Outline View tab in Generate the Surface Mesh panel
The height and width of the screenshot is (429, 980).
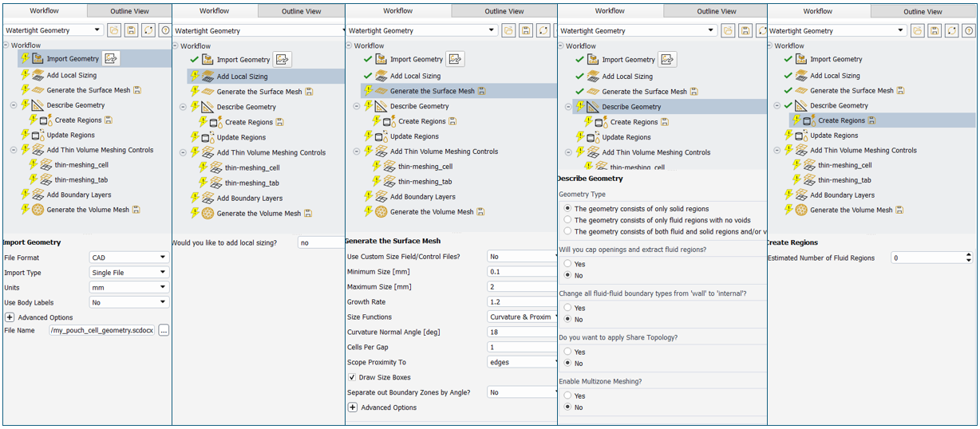(504, 11)
